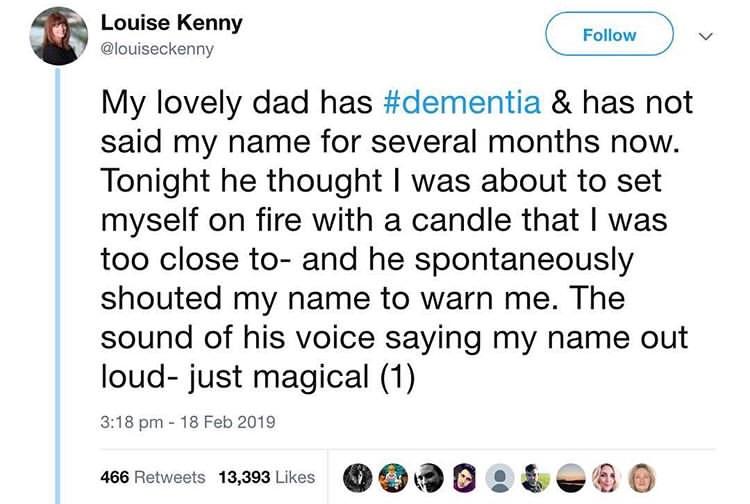Image resolution: width=750 pixels, height=504 pixels.
Task: Open the @louiseckenny handle link
Action: 158,48
